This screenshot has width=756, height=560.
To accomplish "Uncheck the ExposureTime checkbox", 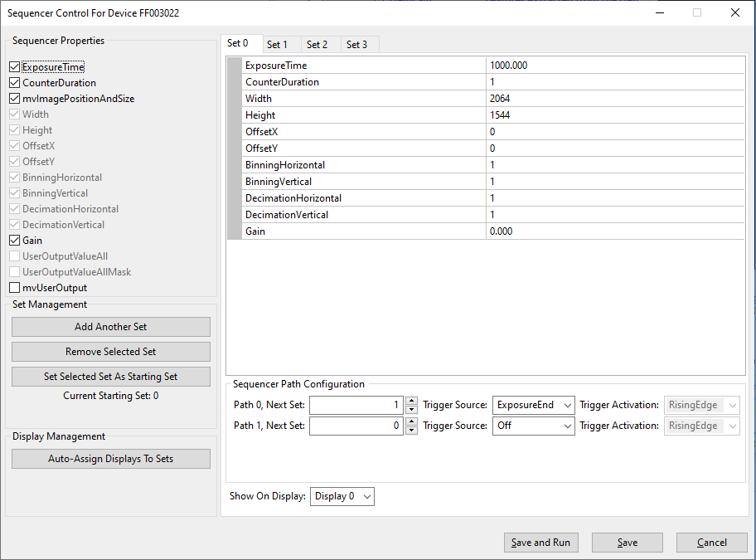I will tap(14, 67).
